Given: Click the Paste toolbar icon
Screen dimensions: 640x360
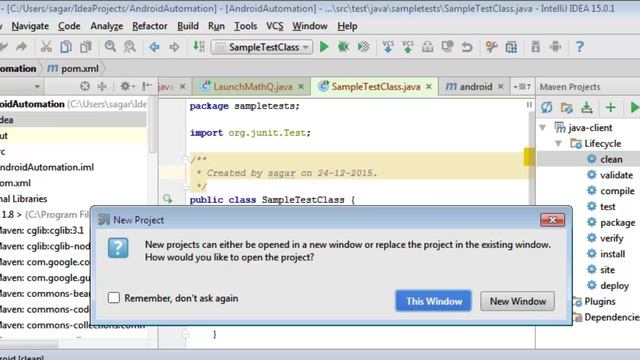Looking at the screenshot, I should [x=86, y=47].
